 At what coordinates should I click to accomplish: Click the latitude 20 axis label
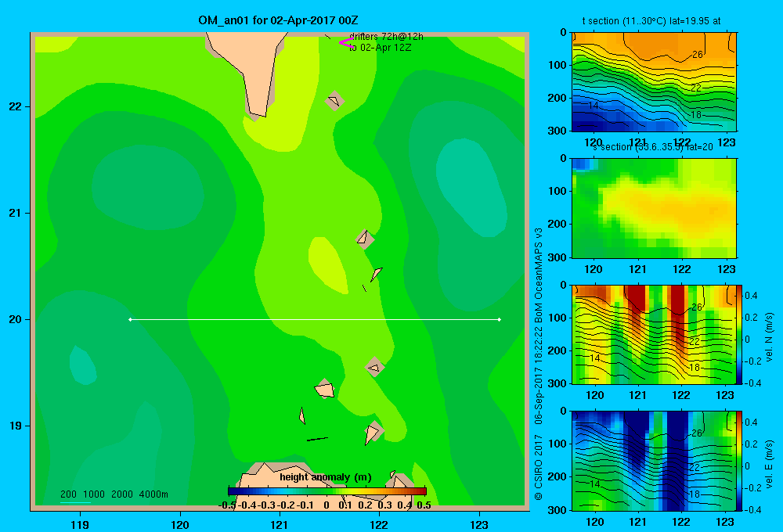point(16,319)
